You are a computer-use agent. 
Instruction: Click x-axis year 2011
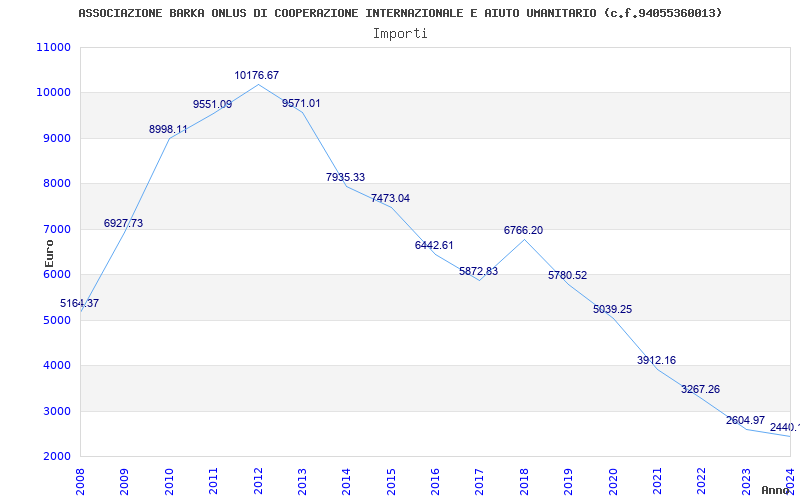[x=213, y=481]
